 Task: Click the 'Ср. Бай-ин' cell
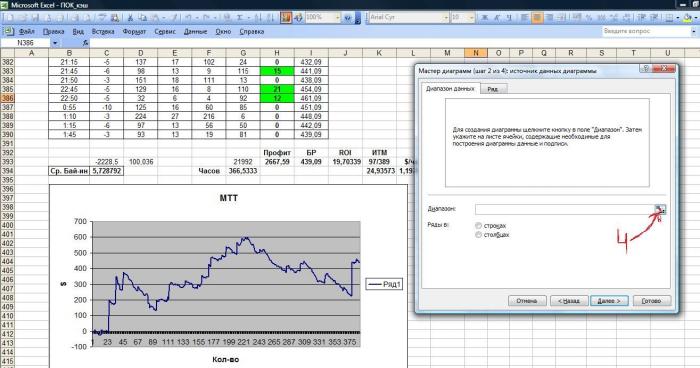pos(69,171)
